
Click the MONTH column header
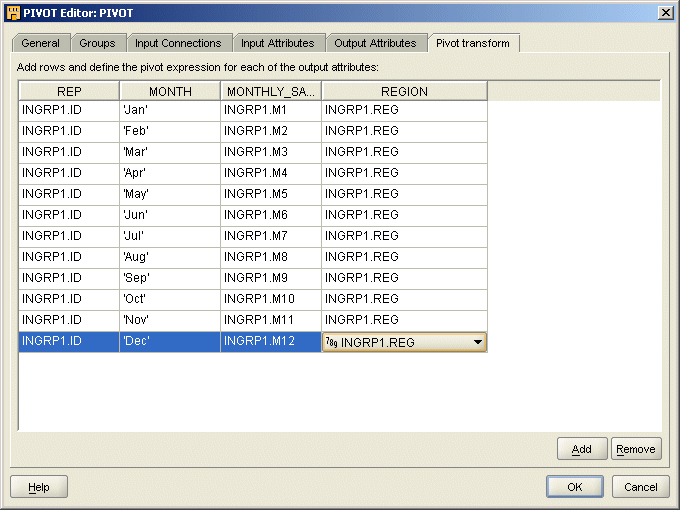click(x=170, y=92)
